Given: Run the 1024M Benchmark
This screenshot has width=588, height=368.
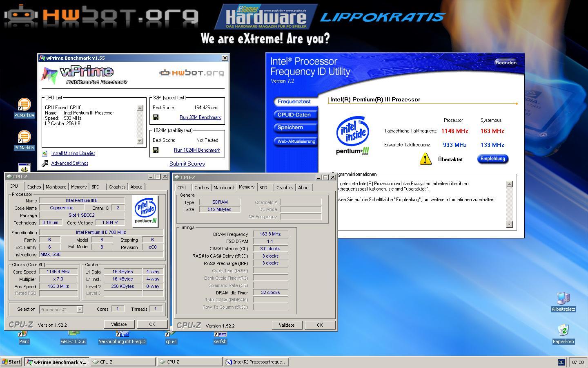Looking at the screenshot, I should point(197,150).
